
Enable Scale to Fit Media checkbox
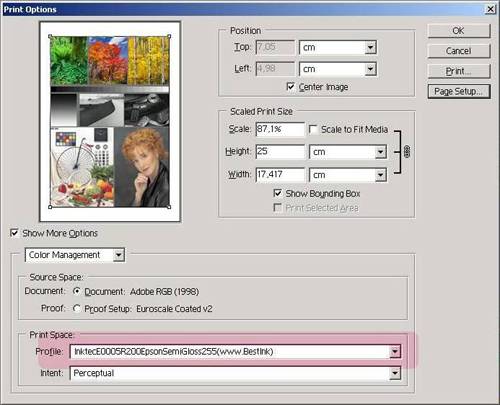pyautogui.click(x=313, y=129)
